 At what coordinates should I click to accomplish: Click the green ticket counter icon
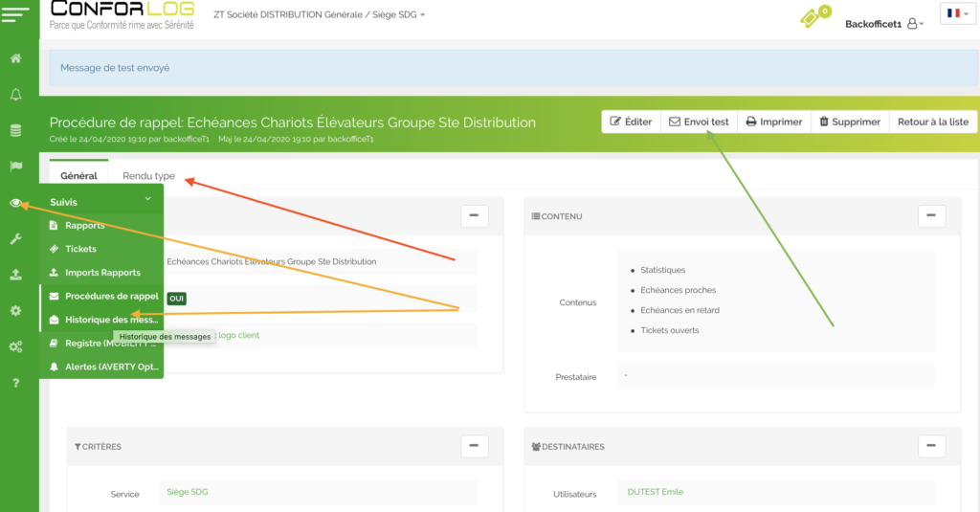tap(814, 19)
